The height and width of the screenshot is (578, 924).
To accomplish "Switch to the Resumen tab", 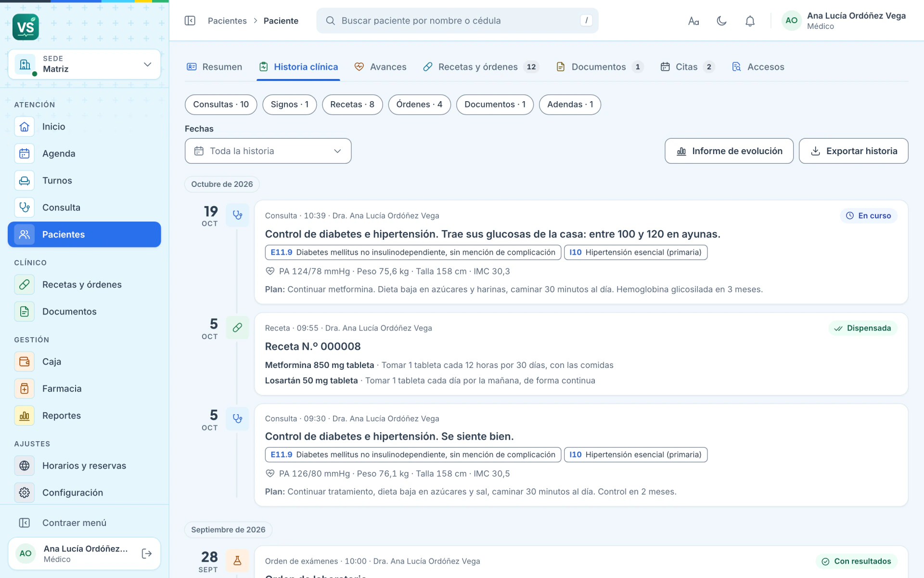I will [x=214, y=67].
